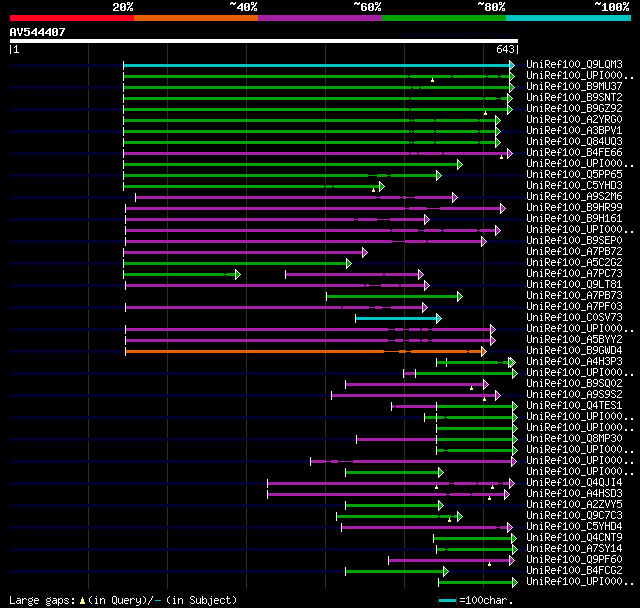This screenshot has height=608, width=640.
Task: Click the white query sequence bar
Action: click(x=264, y=41)
